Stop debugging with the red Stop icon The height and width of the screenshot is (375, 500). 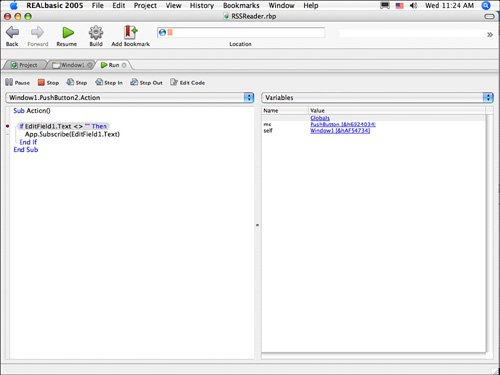coord(41,82)
